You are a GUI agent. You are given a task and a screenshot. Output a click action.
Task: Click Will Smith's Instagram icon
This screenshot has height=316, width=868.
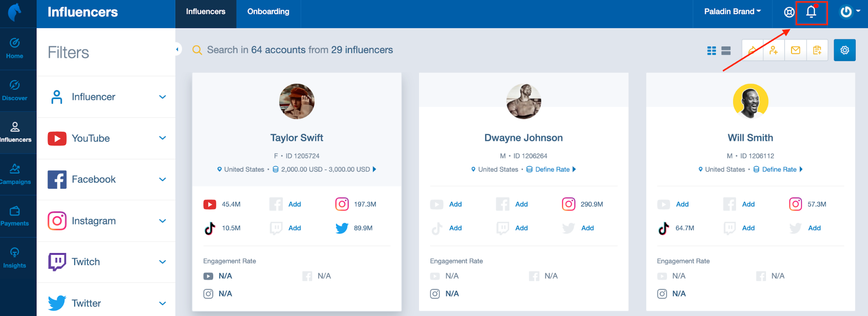click(795, 204)
